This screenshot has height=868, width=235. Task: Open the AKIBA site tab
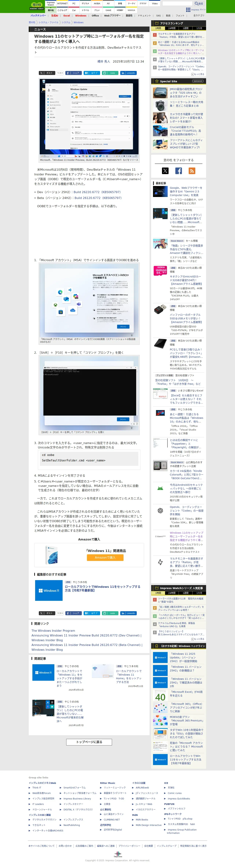[x=97, y=4]
